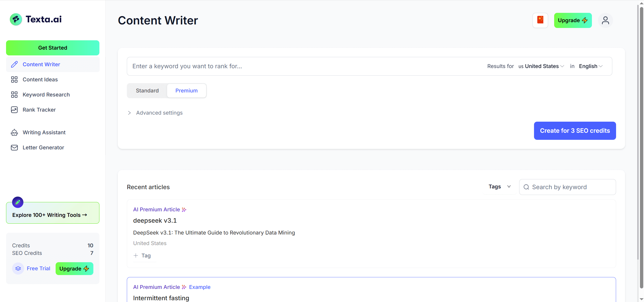Viewport: 644px width, 302px height.
Task: Click the Free Trial layers icon
Action: tap(18, 269)
